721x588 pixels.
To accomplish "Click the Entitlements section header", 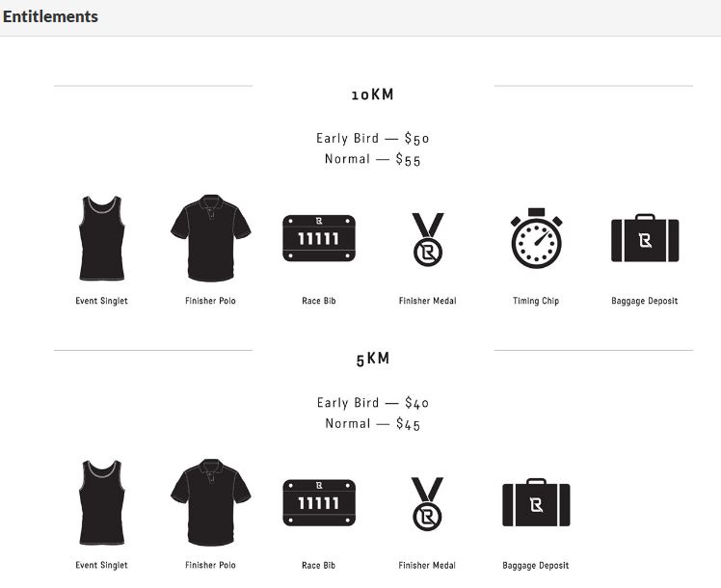I will pos(50,16).
